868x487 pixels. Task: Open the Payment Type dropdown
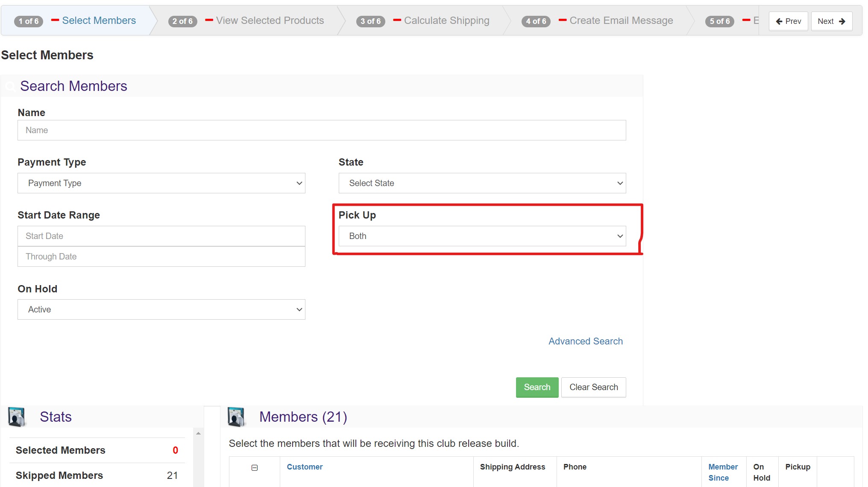161,183
